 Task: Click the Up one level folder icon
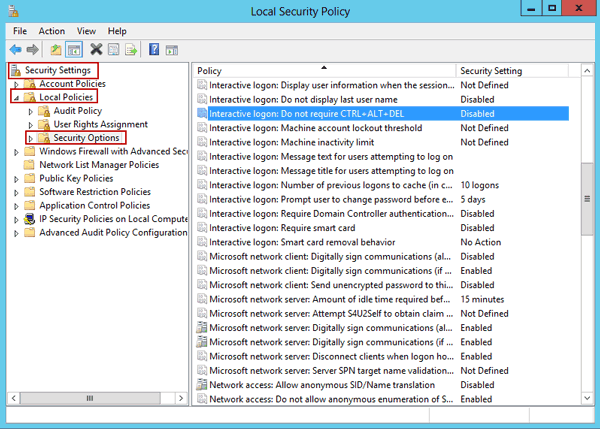coord(56,49)
